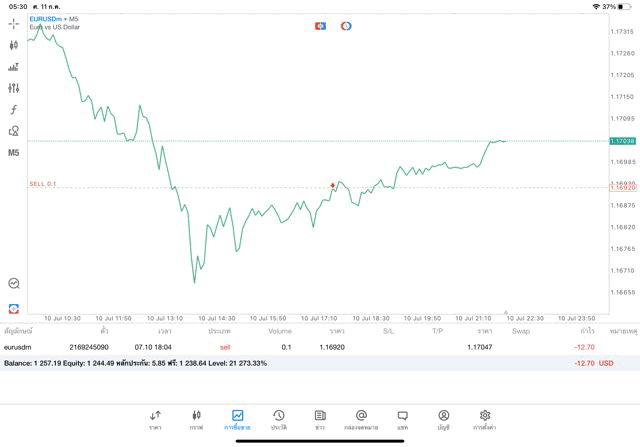Switch to the History (ประวัติ) tab

pos(279,419)
